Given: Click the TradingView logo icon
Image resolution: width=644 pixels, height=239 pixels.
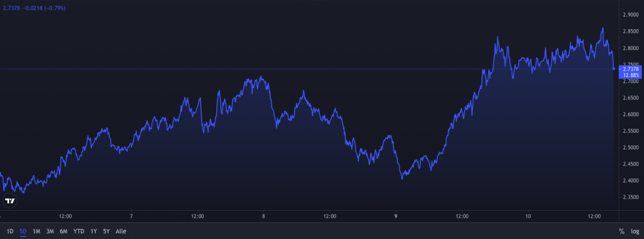Looking at the screenshot, I should 10,201.
